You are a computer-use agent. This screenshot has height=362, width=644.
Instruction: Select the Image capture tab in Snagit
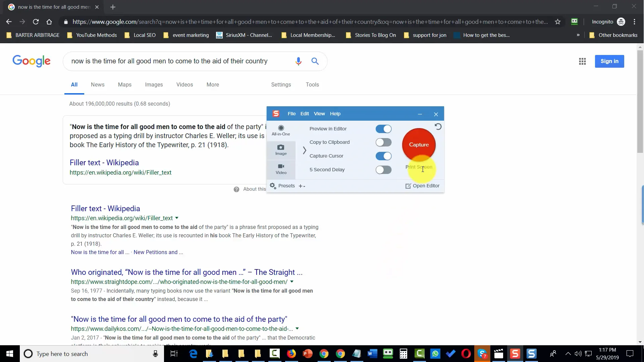(x=281, y=150)
